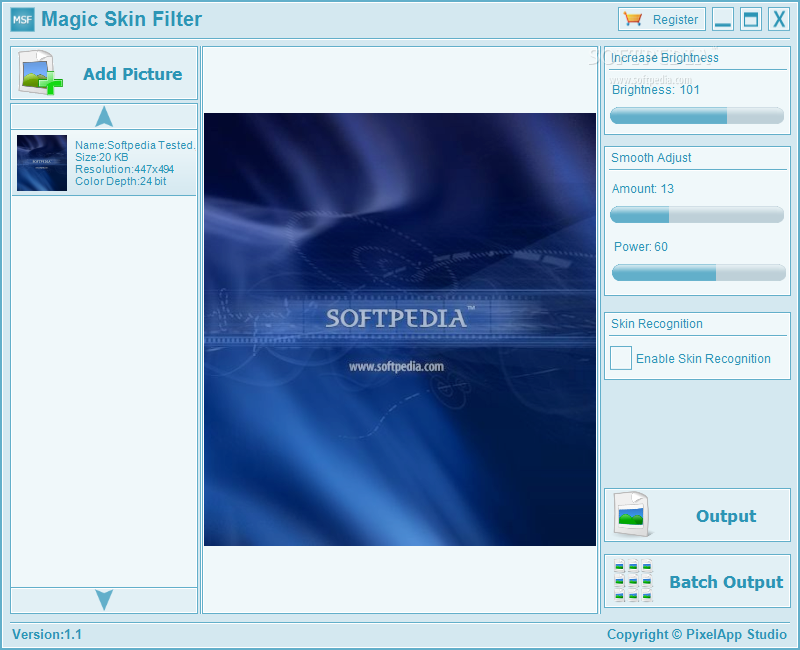Screen dimensions: 800x650
Task: Click the 'Version:1.1' status text
Action: coord(47,634)
